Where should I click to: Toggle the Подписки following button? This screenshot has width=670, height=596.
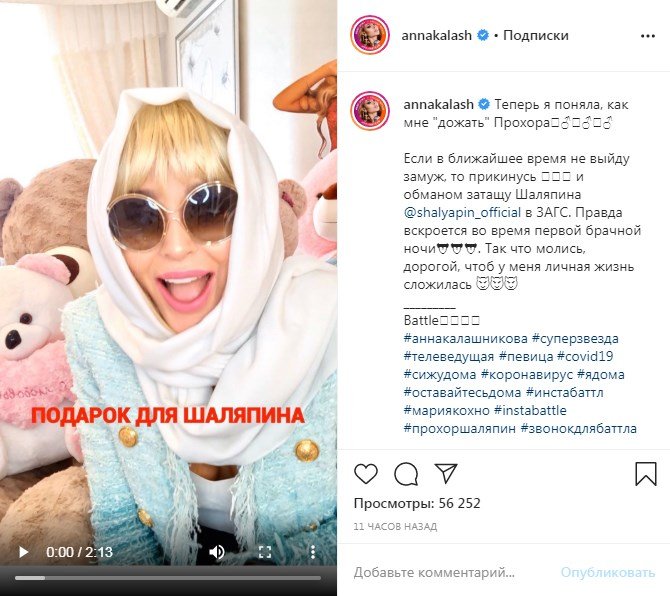536,35
